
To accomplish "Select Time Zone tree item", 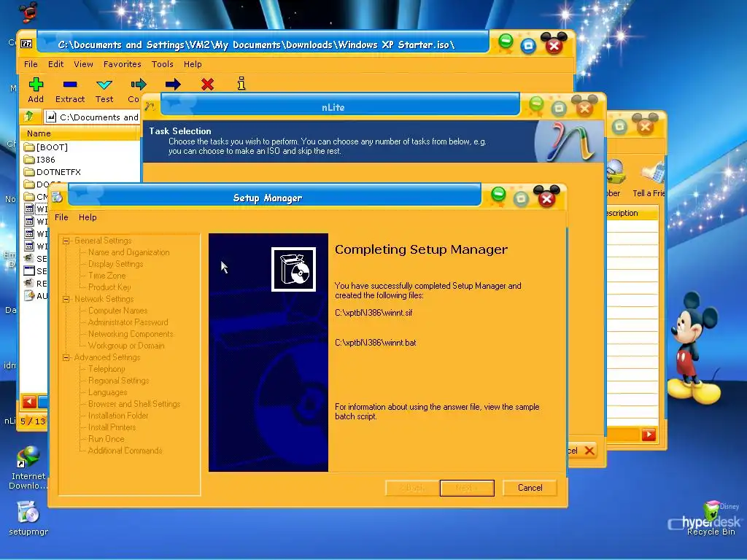I will [x=107, y=276].
